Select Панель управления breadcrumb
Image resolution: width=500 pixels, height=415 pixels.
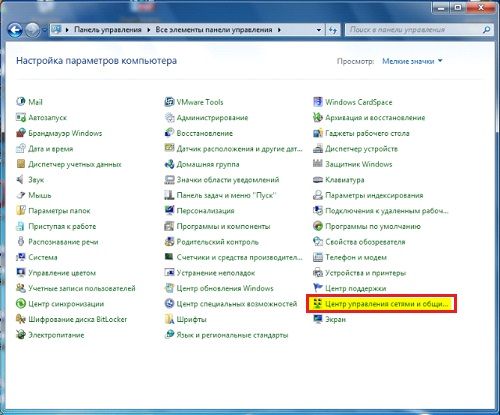coord(108,30)
